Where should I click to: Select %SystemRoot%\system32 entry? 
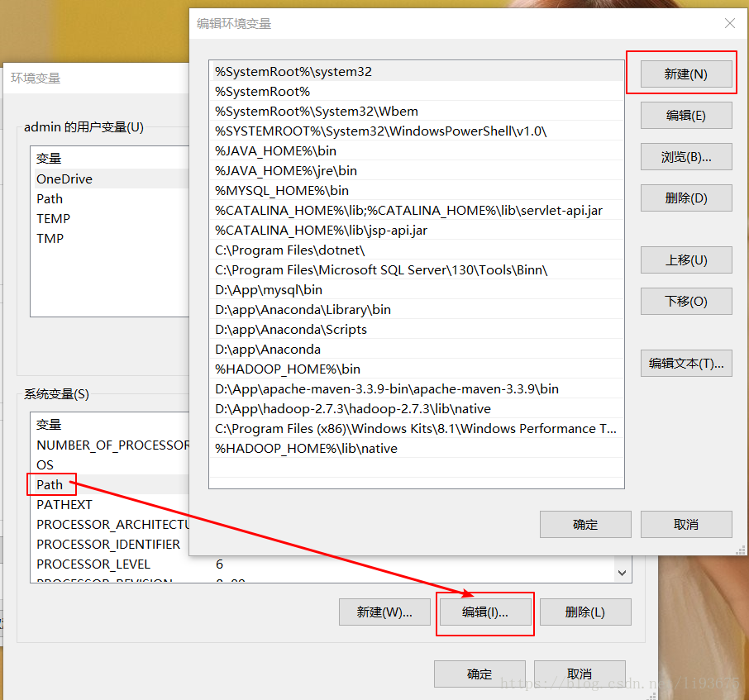(417, 72)
